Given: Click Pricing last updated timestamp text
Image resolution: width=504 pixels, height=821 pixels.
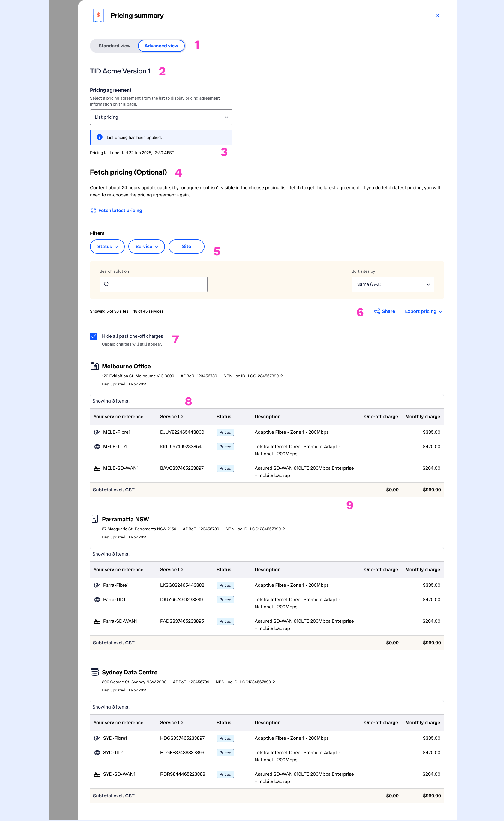Looking at the screenshot, I should 132,153.
